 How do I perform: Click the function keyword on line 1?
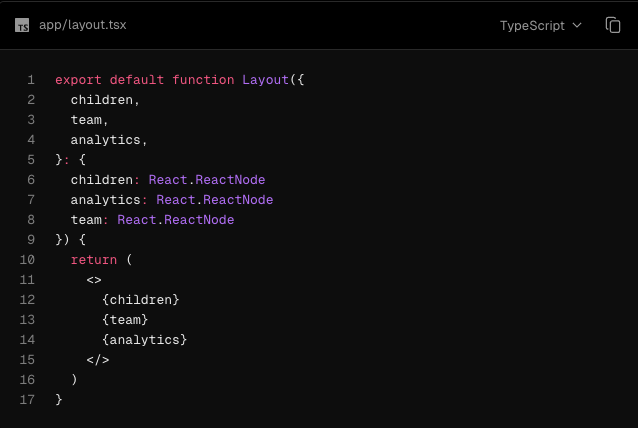coord(203,80)
